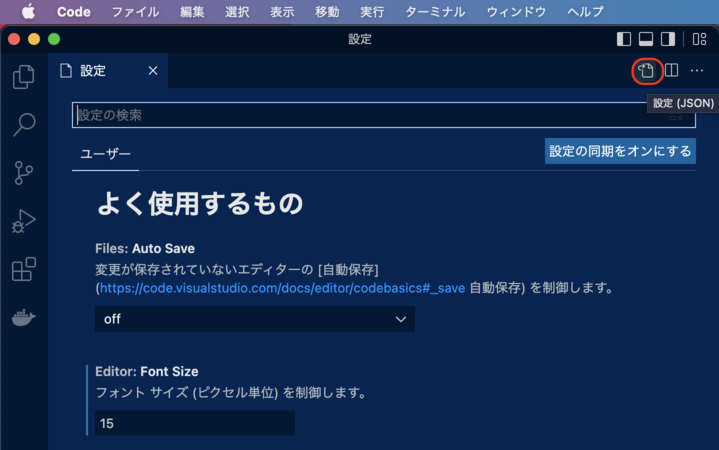The image size is (719, 450).
Task: Click 設定の同期をオンにする button
Action: click(x=620, y=151)
